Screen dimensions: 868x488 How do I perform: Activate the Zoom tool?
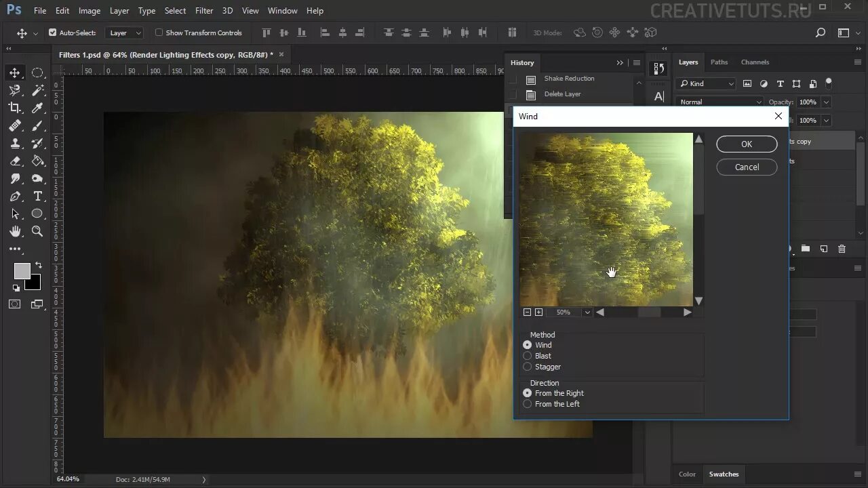[x=37, y=231]
